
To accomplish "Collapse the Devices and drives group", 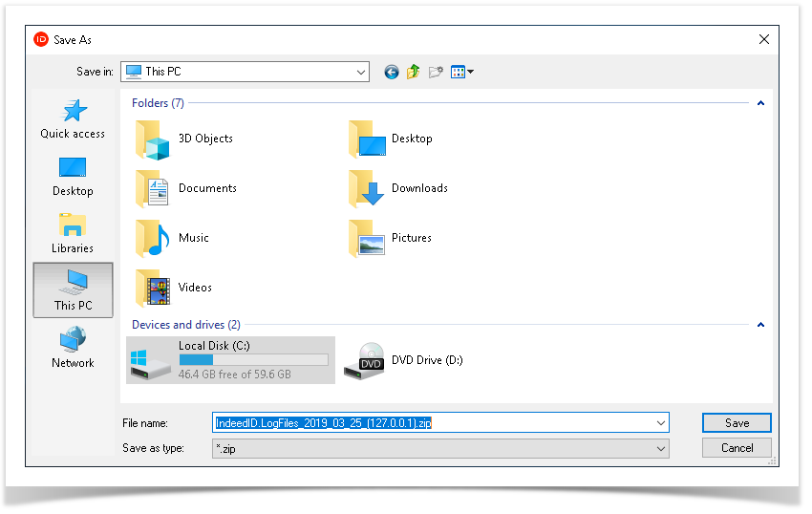I will [760, 325].
